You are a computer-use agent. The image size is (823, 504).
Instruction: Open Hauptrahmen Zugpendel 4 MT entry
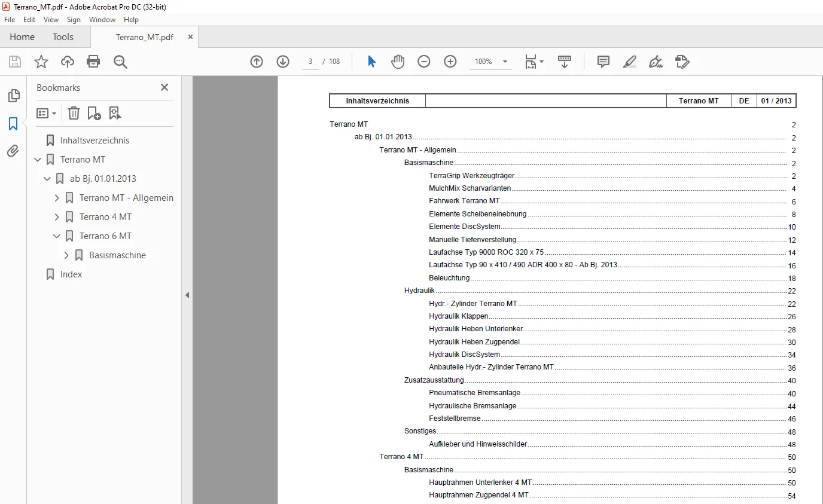click(x=478, y=495)
